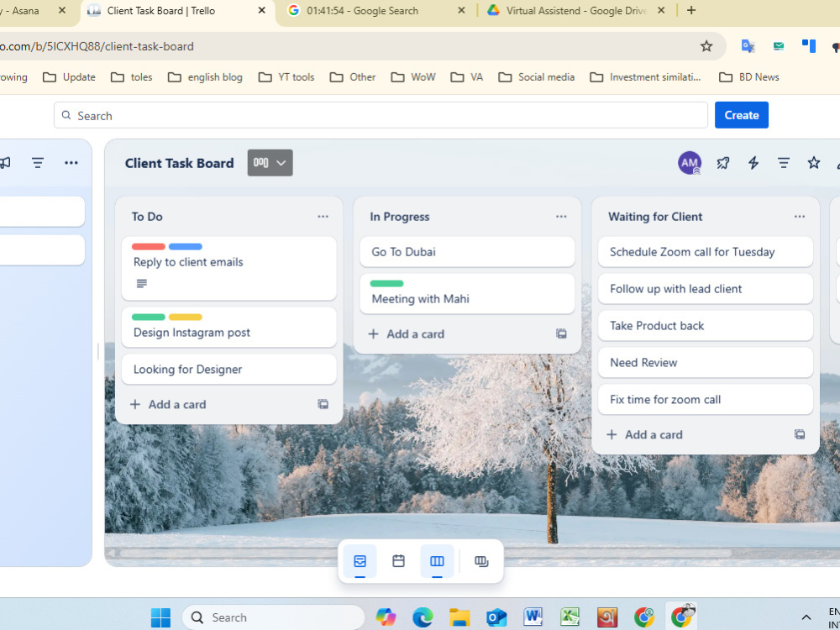840x630 pixels.
Task: Open Take Product back card
Action: pos(706,326)
